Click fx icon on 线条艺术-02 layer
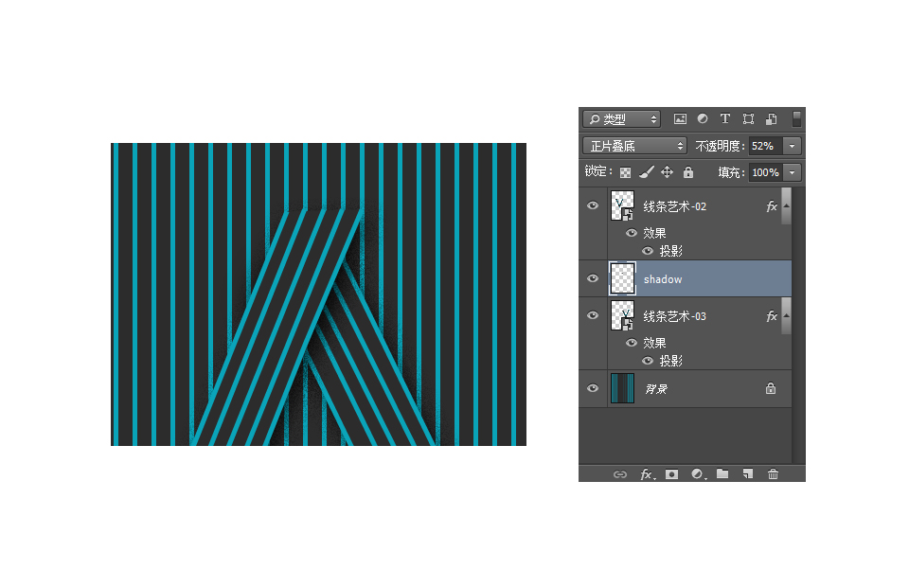This screenshot has height=588, width=909. pos(771,205)
